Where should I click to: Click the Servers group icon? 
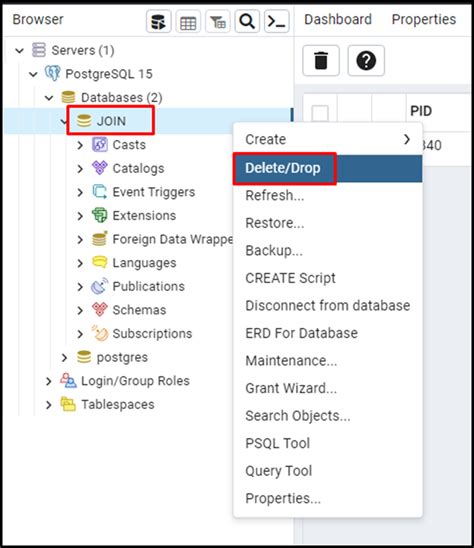(x=39, y=50)
